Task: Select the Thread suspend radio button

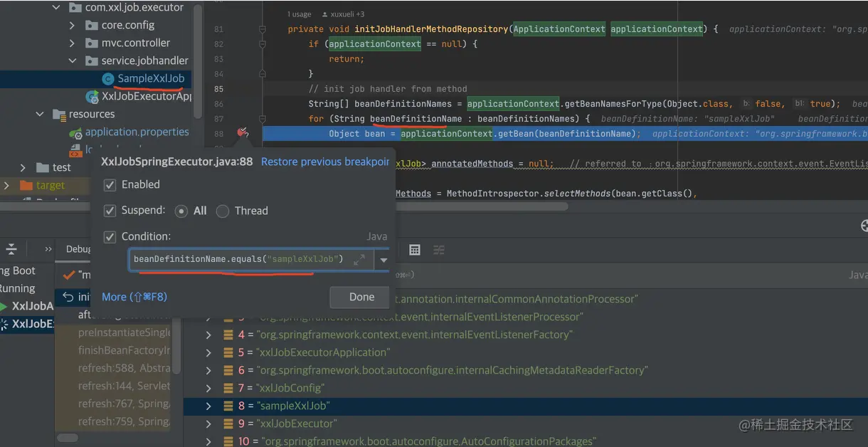Action: click(x=223, y=211)
